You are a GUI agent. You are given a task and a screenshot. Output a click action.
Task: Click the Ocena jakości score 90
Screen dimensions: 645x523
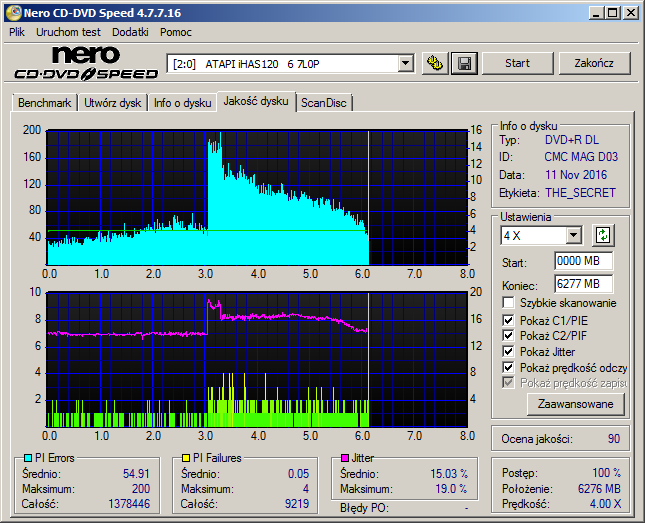(x=614, y=439)
